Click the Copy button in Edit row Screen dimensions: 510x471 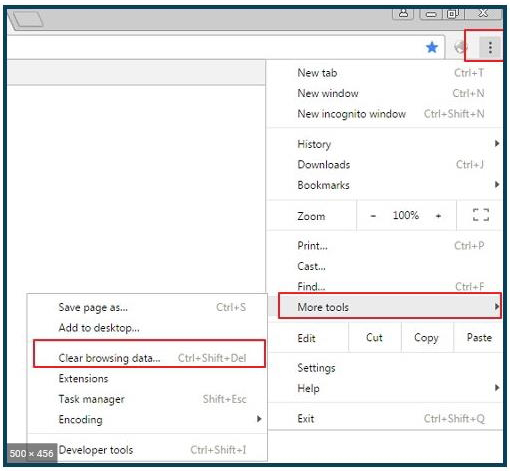426,338
